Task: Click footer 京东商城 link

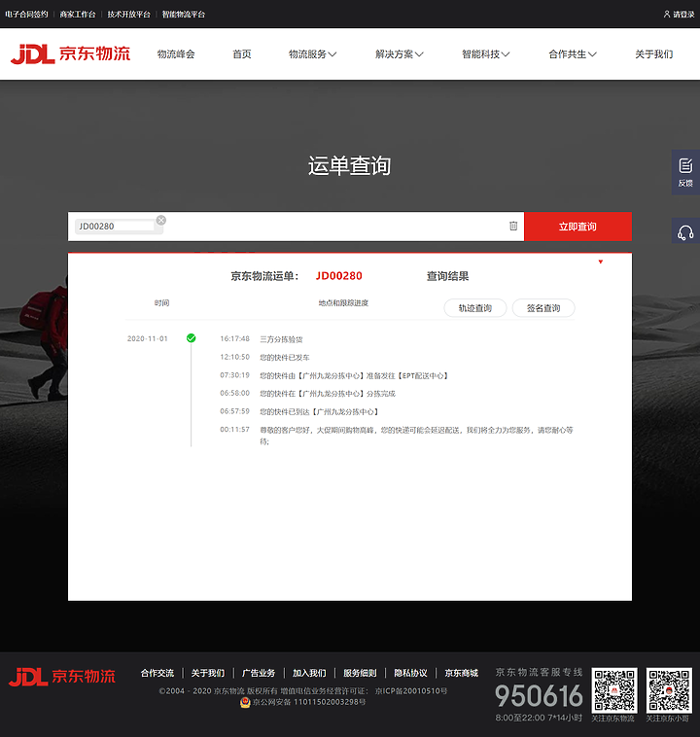Action: coord(462,673)
